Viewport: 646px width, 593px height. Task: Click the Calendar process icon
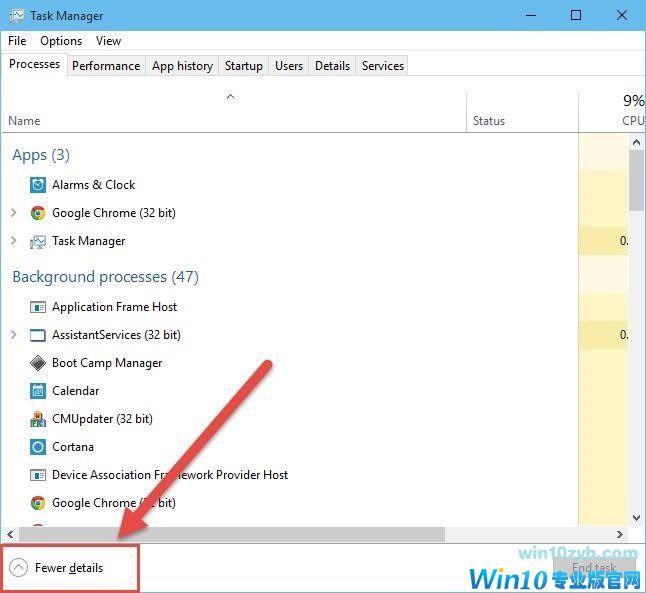point(38,391)
